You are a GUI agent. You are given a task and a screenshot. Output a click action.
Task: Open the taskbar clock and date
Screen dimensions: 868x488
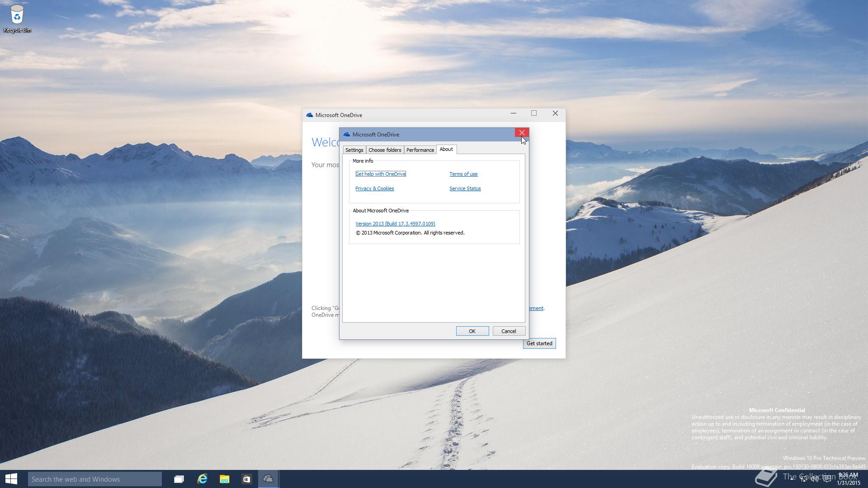848,479
